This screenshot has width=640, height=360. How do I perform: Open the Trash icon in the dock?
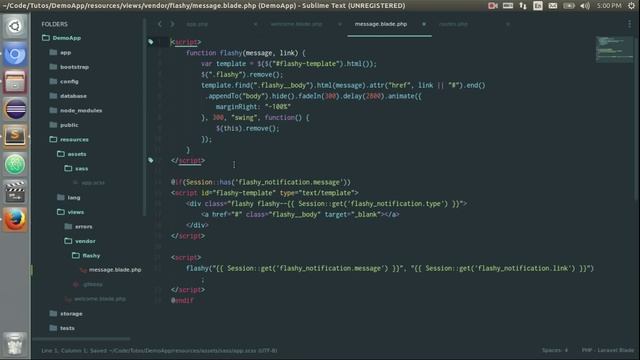tap(15, 344)
